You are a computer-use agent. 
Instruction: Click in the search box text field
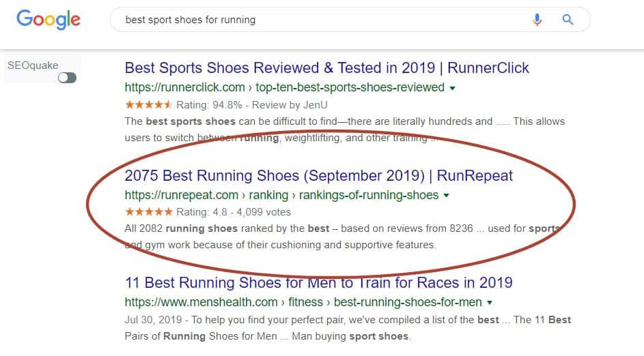320,20
